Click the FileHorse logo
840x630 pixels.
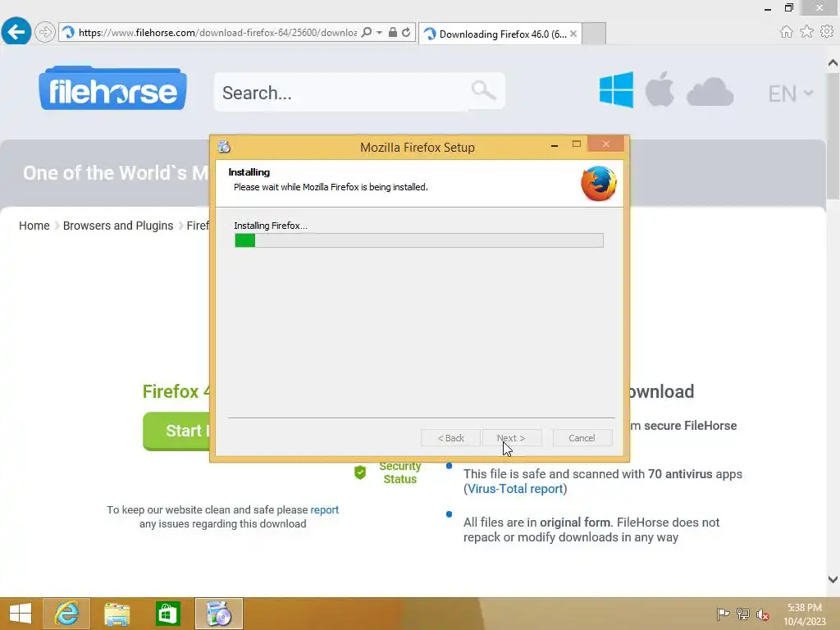[112, 89]
